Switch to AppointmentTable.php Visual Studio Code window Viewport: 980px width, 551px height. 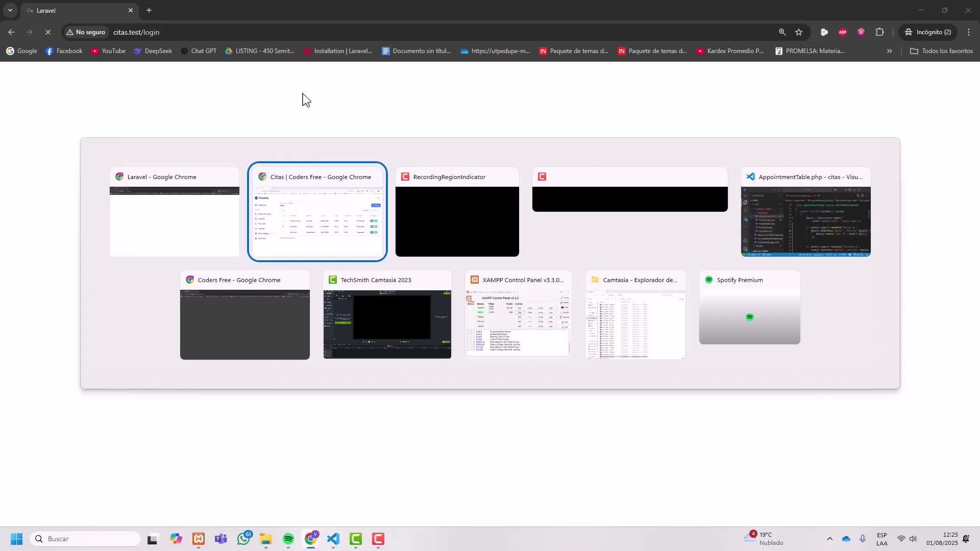(805, 212)
